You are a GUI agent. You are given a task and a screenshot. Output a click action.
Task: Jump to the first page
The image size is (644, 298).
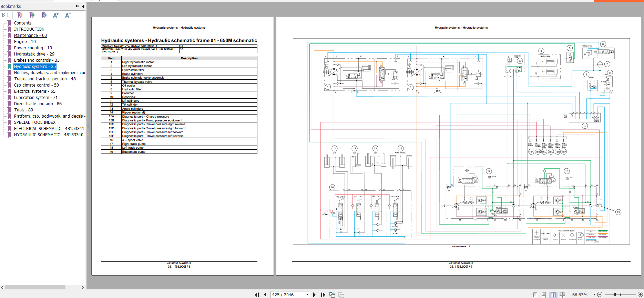[x=257, y=295]
